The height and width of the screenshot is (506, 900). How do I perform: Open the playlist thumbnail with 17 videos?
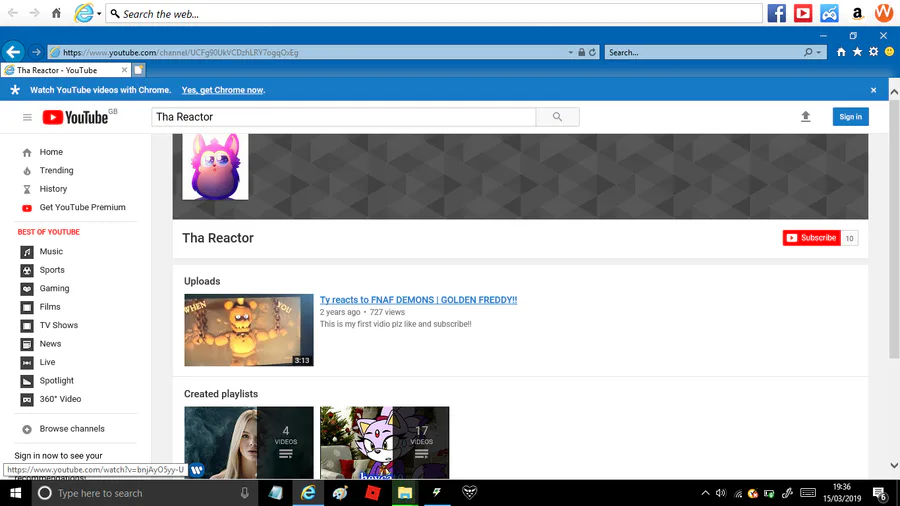[x=385, y=442]
